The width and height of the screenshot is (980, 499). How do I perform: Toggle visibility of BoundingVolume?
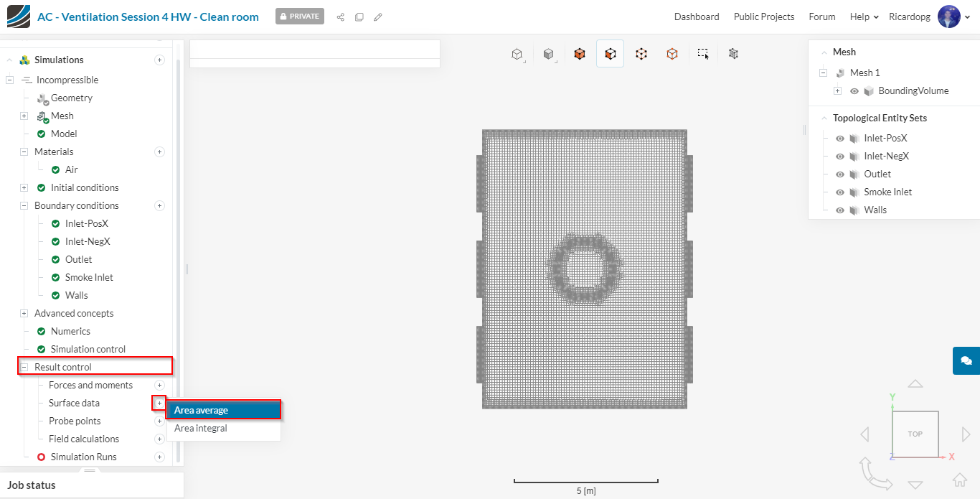[x=854, y=91]
